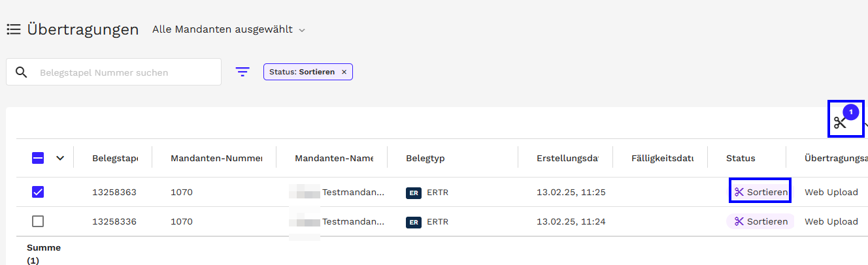The width and height of the screenshot is (868, 265).
Task: Click the ER badge in row 13258336
Action: (x=413, y=222)
